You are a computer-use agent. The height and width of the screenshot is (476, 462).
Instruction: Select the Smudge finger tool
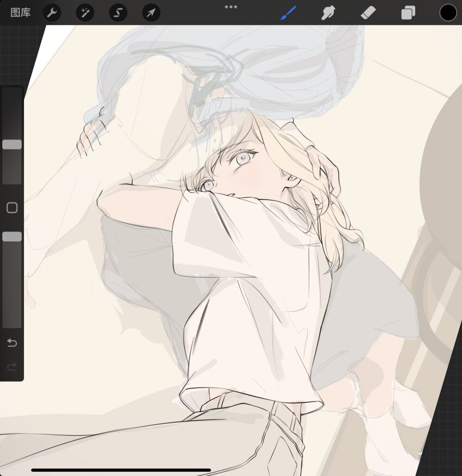[x=328, y=13]
